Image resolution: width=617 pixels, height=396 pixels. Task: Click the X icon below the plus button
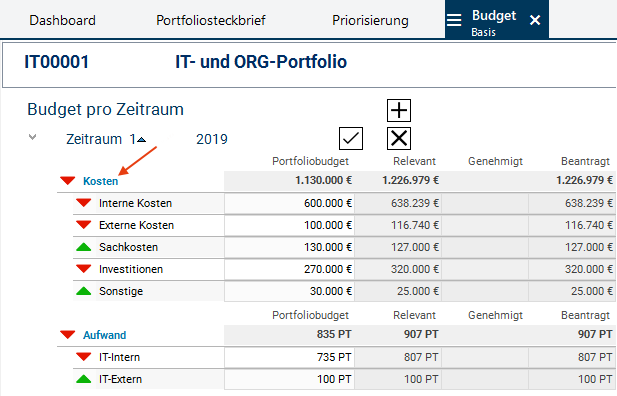tap(399, 139)
